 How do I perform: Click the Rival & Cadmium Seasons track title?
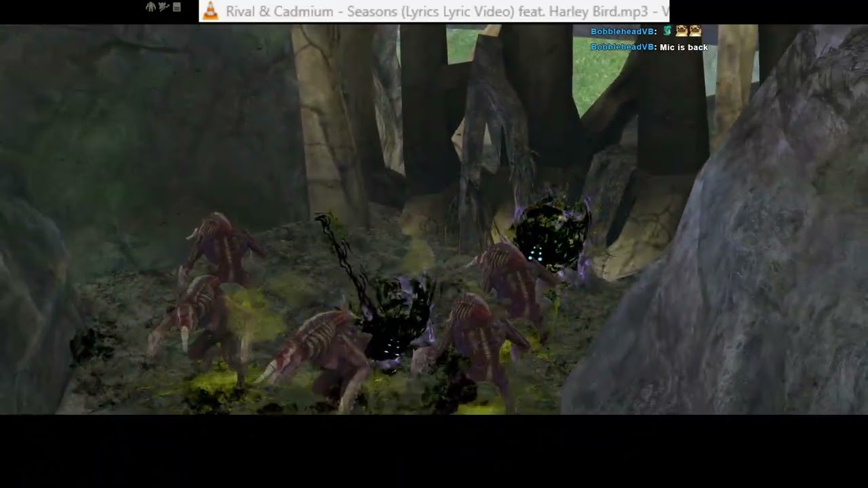[447, 12]
